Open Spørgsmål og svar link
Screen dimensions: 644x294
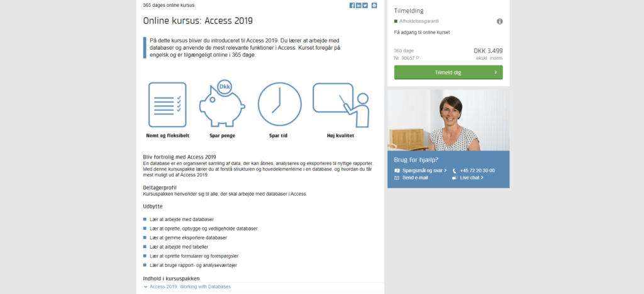tap(425, 170)
